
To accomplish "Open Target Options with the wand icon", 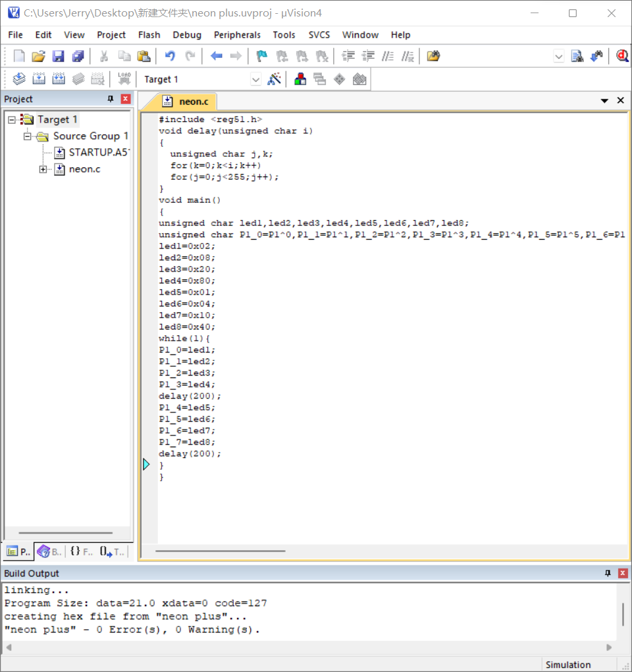I will pyautogui.click(x=275, y=80).
